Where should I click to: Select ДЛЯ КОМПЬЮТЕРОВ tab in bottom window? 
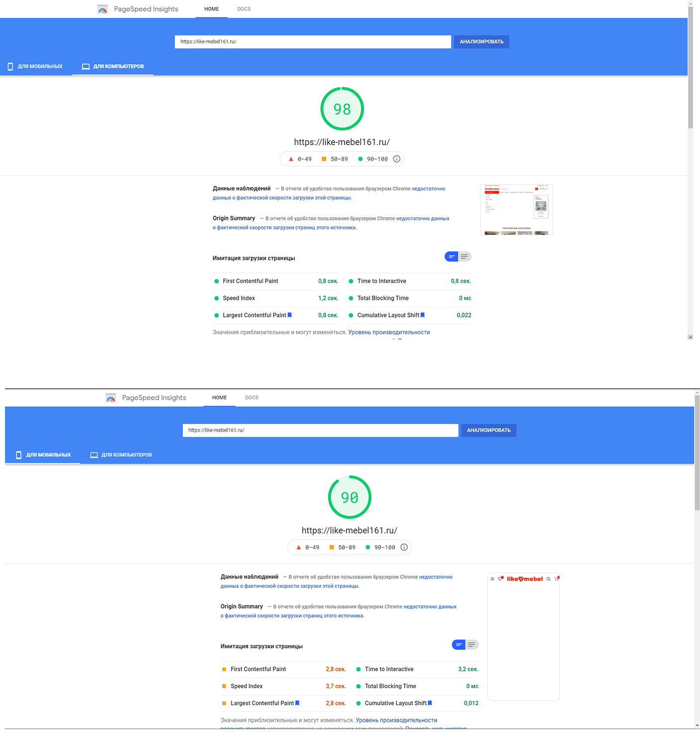[x=121, y=455]
